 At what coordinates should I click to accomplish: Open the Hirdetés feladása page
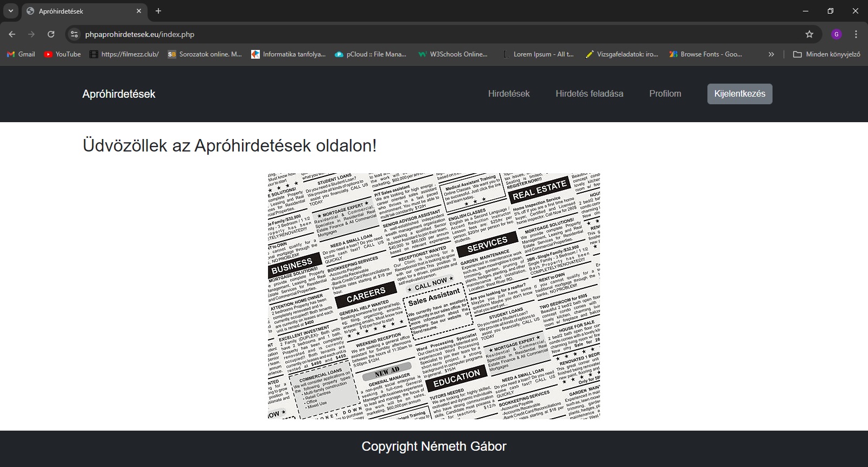(x=589, y=94)
